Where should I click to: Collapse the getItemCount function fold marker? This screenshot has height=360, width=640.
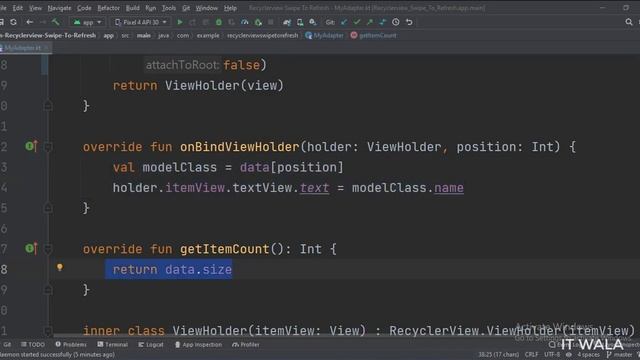click(48, 249)
